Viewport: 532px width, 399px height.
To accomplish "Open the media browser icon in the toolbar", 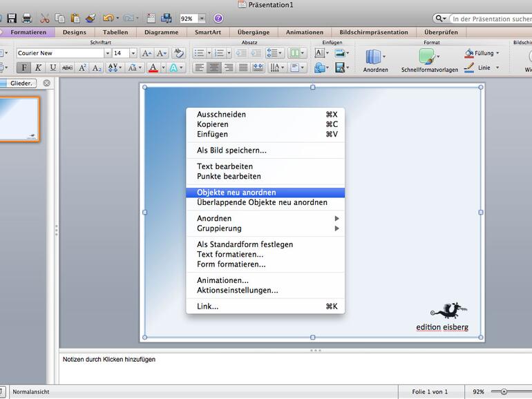I will [166, 19].
